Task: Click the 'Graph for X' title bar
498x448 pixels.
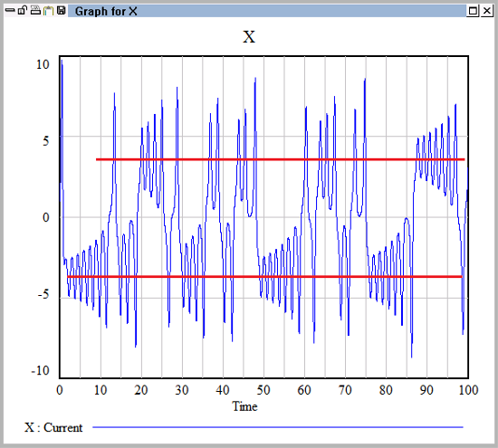Action: 267,11
